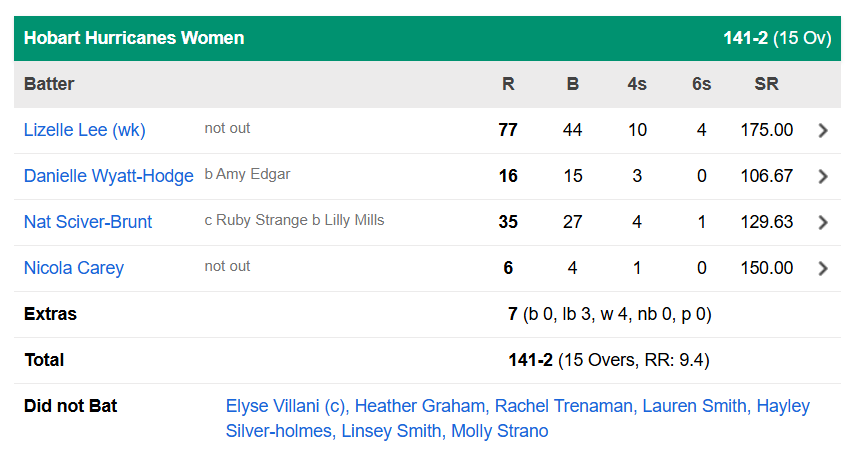Expand Lizelle Lee's row chevron

point(823,130)
